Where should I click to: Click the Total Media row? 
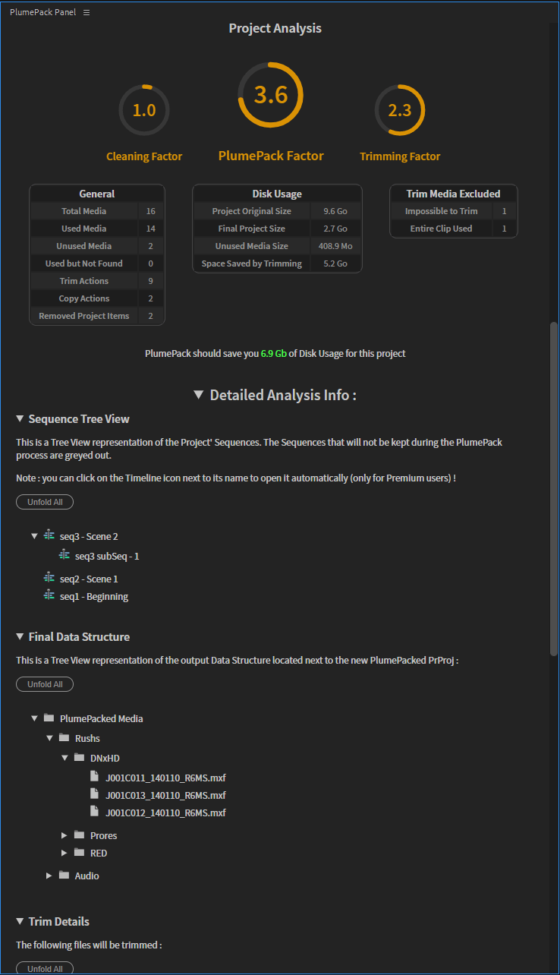pos(97,211)
